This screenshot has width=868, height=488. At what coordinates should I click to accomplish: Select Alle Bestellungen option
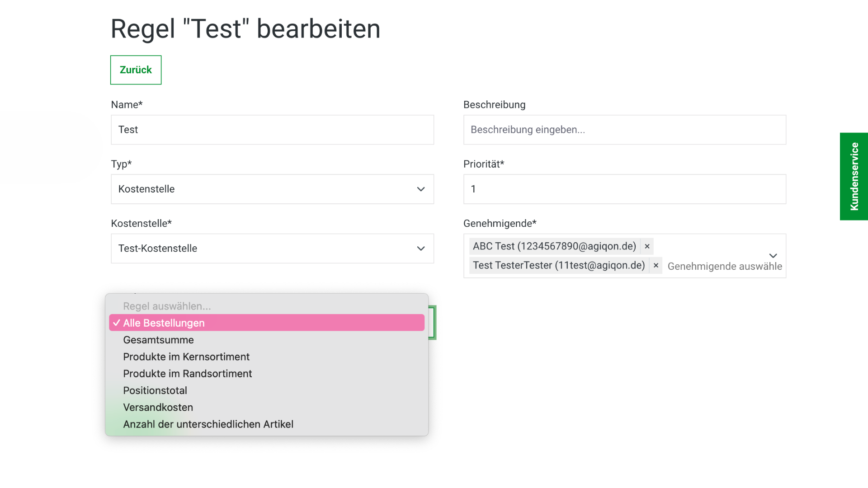pos(267,323)
